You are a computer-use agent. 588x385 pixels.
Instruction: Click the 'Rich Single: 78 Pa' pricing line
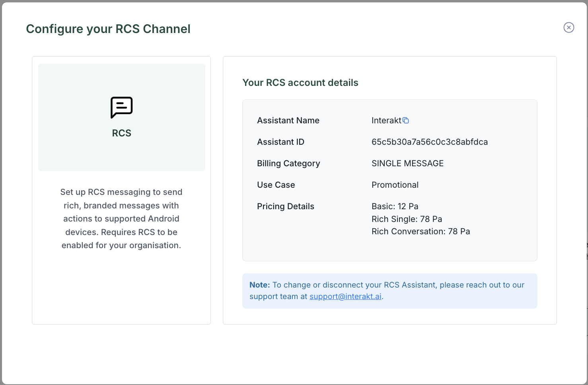click(407, 219)
